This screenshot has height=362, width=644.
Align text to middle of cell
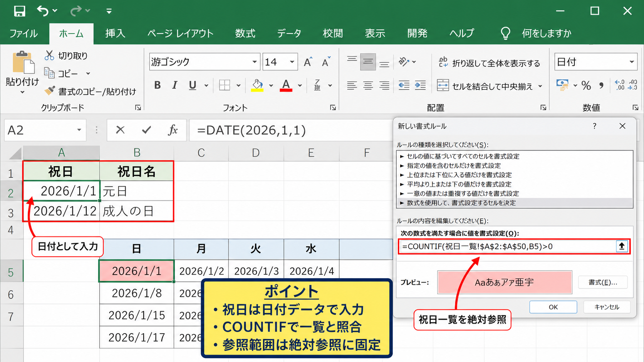click(368, 62)
